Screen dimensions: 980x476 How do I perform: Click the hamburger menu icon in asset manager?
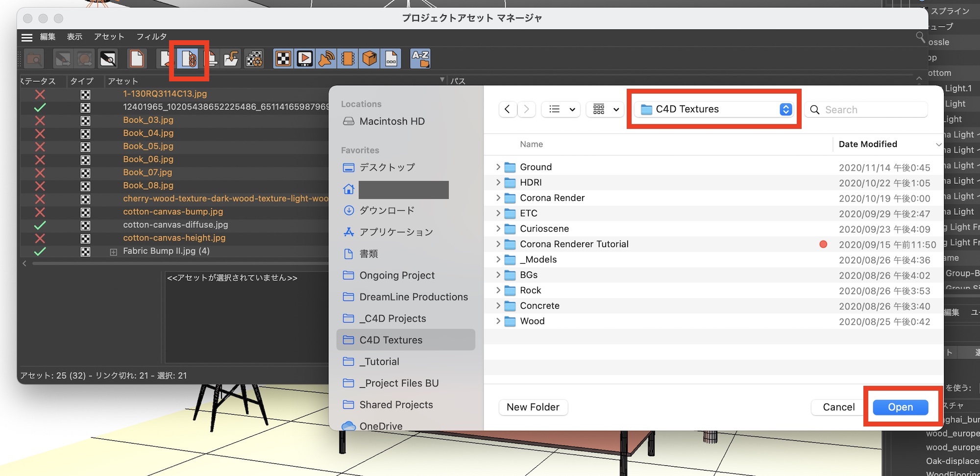point(27,37)
